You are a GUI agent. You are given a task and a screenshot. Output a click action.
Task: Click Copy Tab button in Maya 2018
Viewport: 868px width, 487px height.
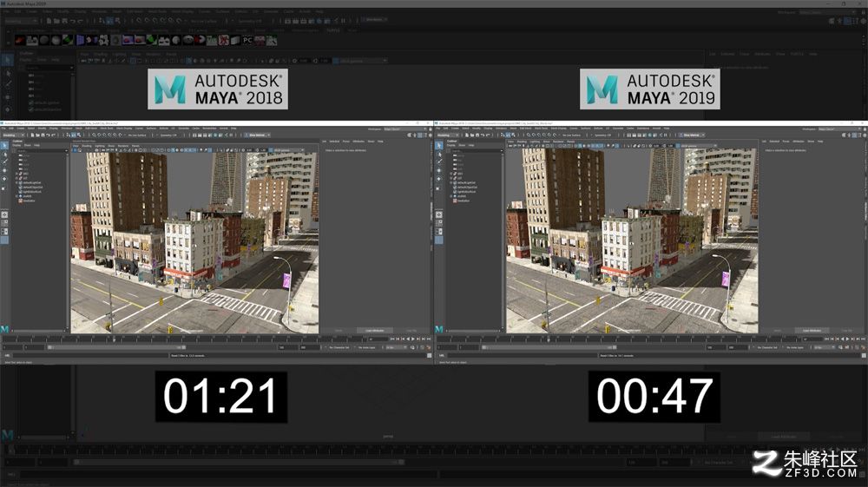pyautogui.click(x=411, y=331)
